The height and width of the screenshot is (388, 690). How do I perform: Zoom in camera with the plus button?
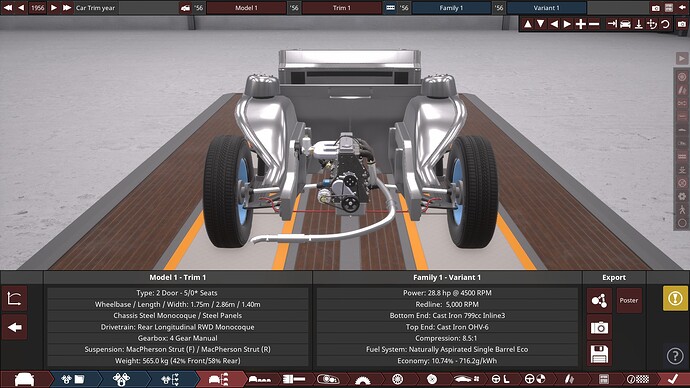pos(581,24)
